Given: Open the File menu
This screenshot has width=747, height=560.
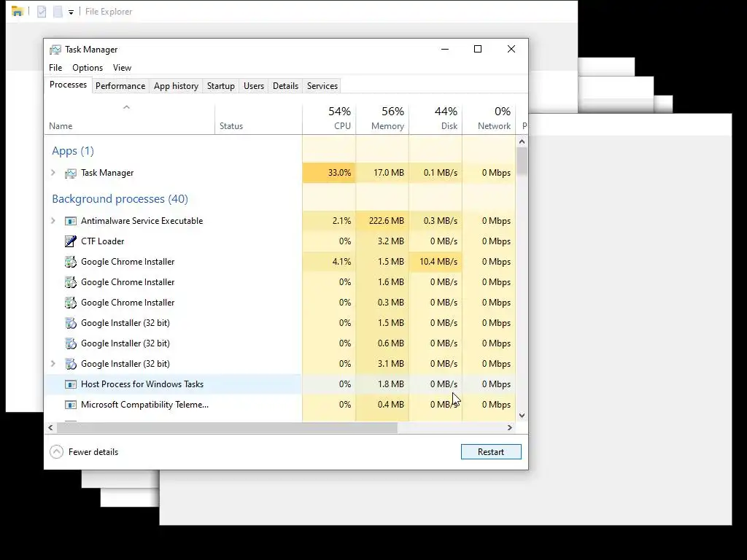Looking at the screenshot, I should pos(55,68).
